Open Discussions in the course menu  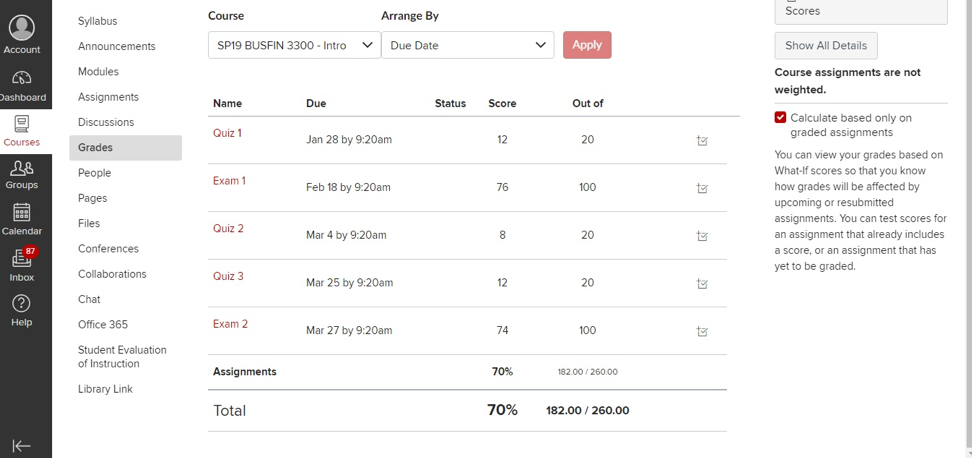(106, 122)
